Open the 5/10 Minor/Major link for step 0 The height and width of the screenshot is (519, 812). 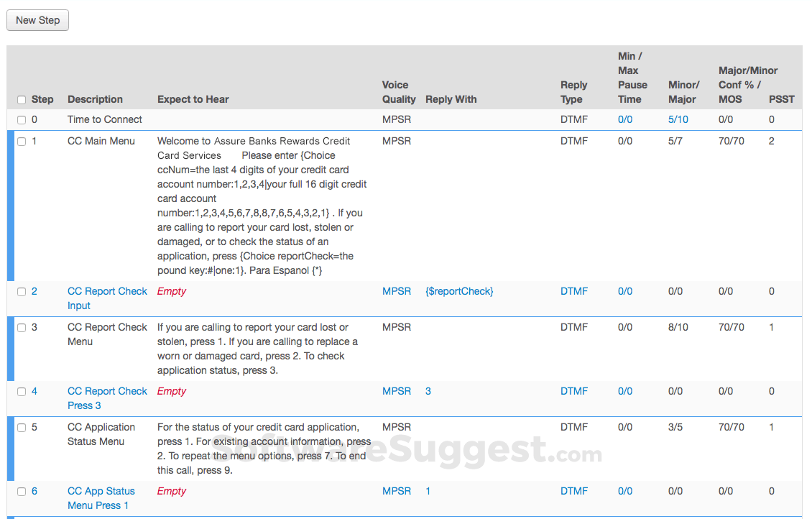678,119
